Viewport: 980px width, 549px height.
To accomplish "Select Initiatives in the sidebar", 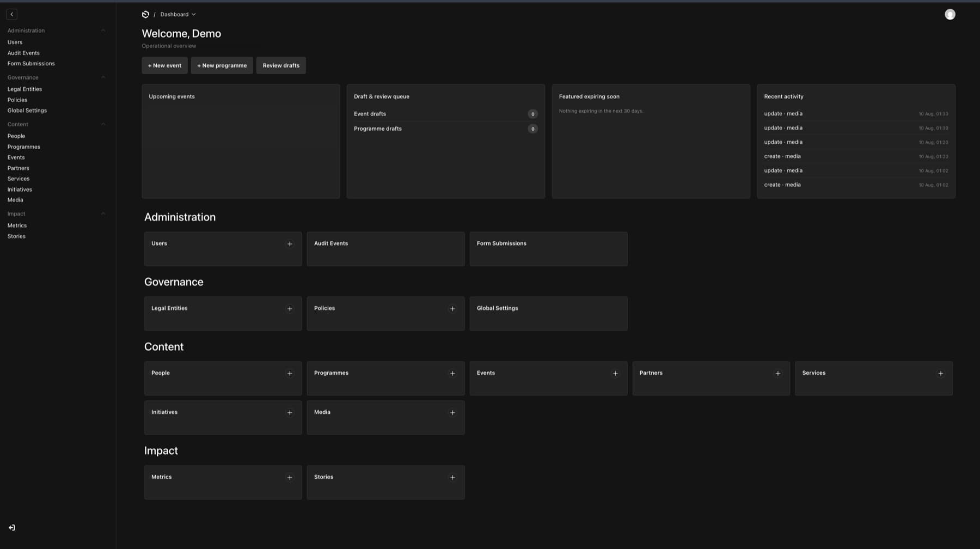I will coord(20,190).
